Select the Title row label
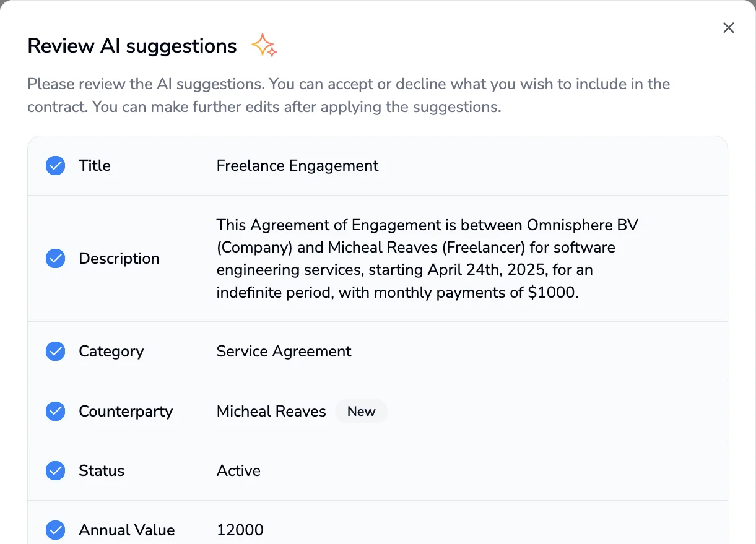756x544 pixels. (94, 165)
